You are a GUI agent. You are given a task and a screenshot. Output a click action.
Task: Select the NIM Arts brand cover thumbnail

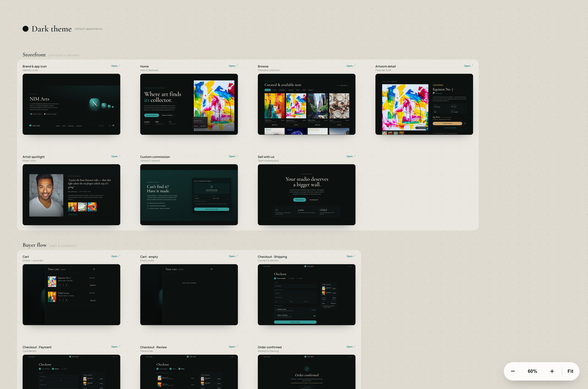pos(71,104)
